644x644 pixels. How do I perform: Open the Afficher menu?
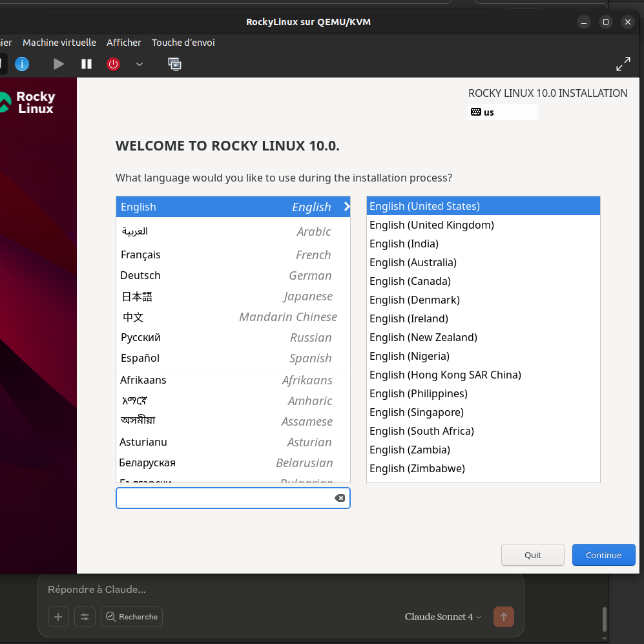123,43
